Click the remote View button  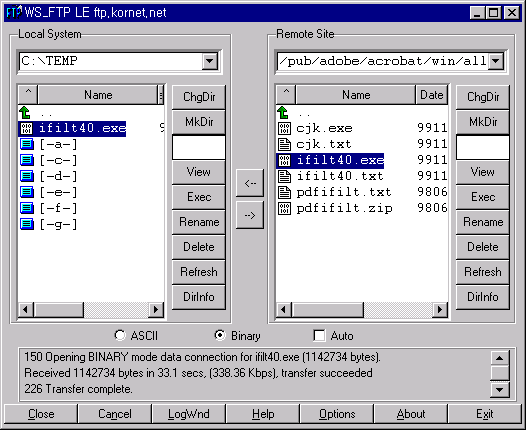coord(483,172)
